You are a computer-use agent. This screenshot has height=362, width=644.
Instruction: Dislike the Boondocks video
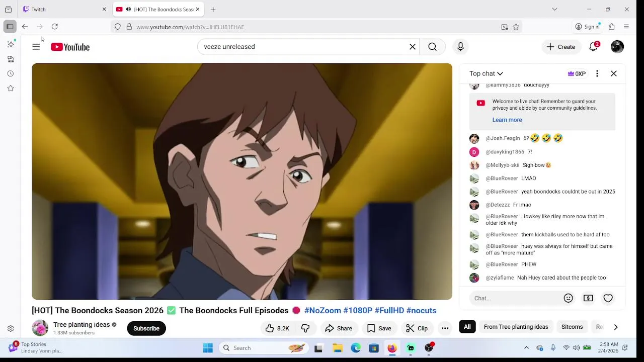tap(305, 328)
